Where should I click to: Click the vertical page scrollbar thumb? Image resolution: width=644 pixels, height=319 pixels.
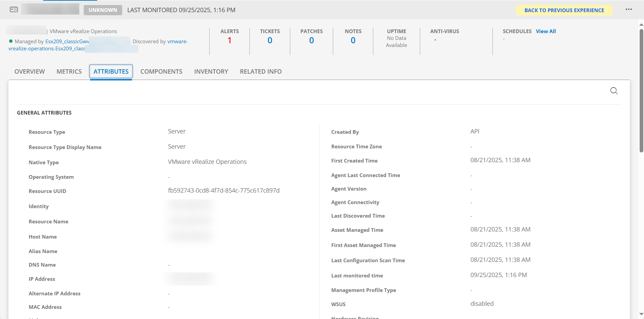click(641, 91)
